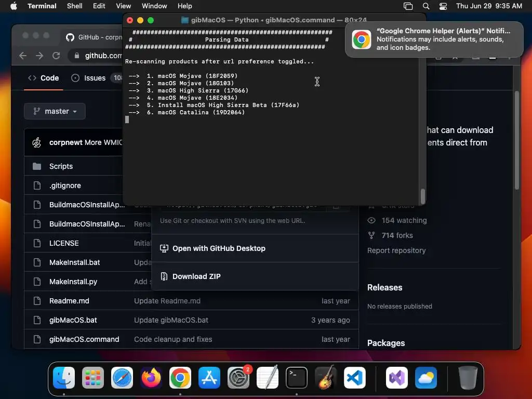The height and width of the screenshot is (399, 532).
Task: Click the Report repository link
Action: 396,250
